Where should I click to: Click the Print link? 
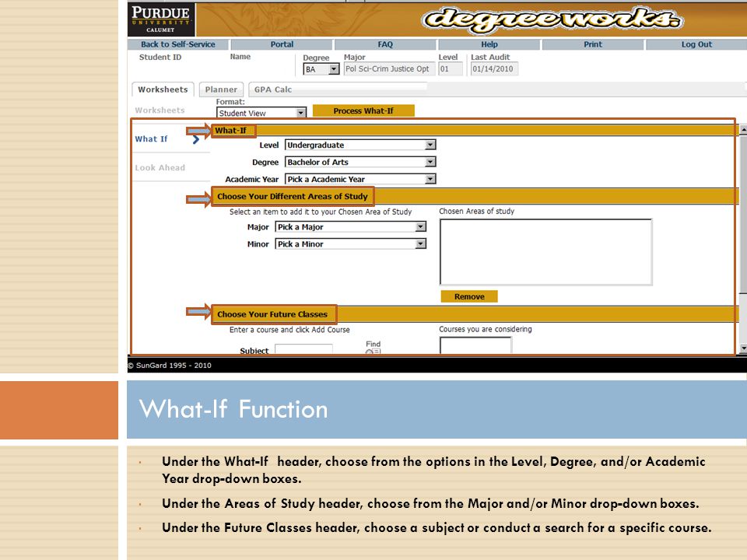[x=593, y=44]
